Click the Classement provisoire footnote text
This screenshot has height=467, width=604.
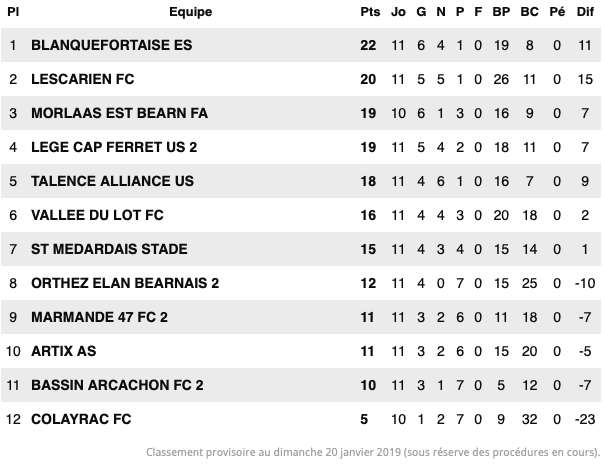click(373, 452)
